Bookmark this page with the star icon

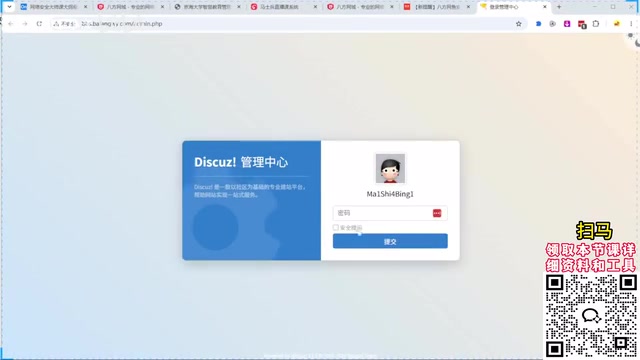518,24
